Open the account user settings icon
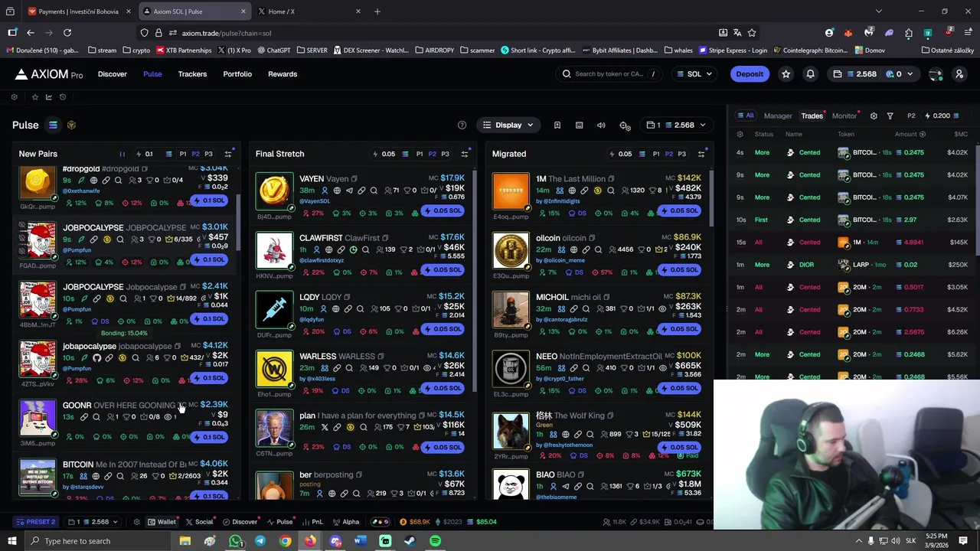 coord(959,74)
